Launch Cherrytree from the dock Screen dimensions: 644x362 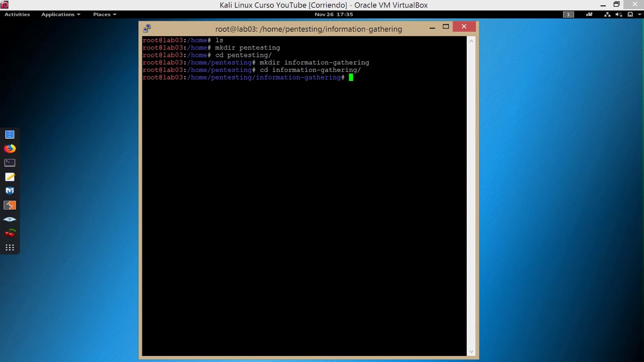click(x=10, y=233)
